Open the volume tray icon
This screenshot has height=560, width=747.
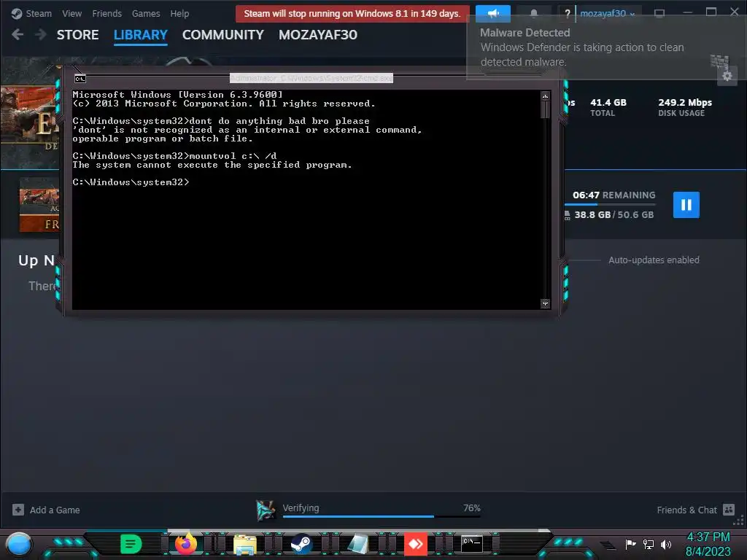pyautogui.click(x=666, y=544)
